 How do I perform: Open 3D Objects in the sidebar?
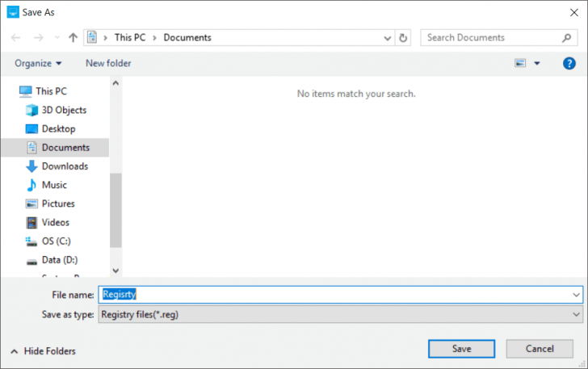(64, 110)
